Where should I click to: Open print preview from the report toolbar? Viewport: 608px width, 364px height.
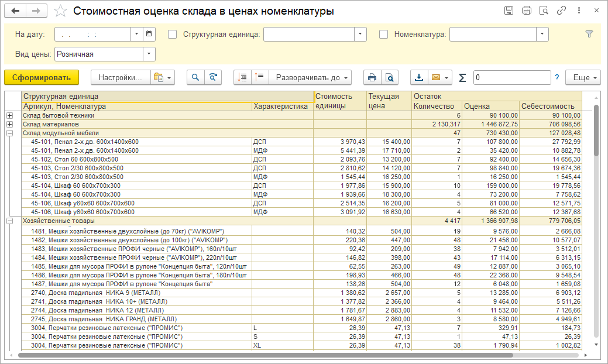389,77
